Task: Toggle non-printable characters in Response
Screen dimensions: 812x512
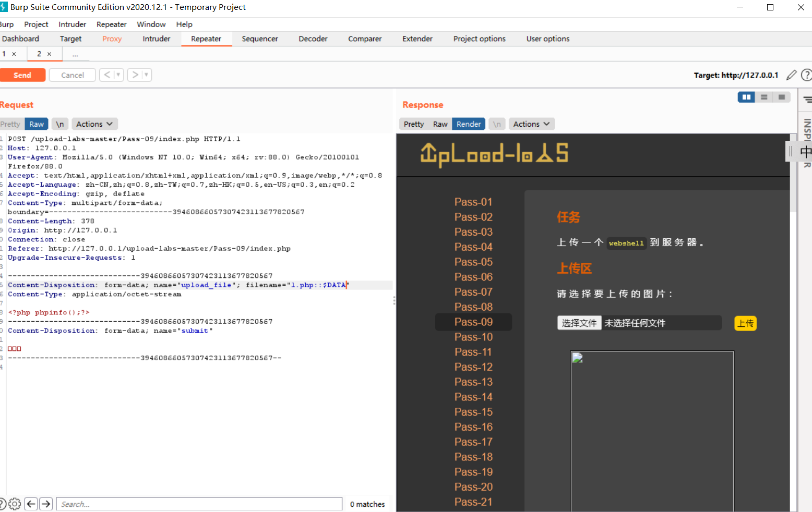Action: click(497, 124)
